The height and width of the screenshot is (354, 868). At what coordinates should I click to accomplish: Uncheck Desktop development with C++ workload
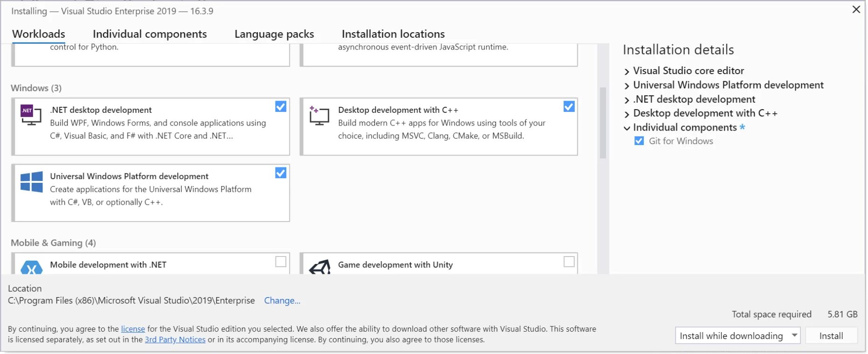coord(569,107)
